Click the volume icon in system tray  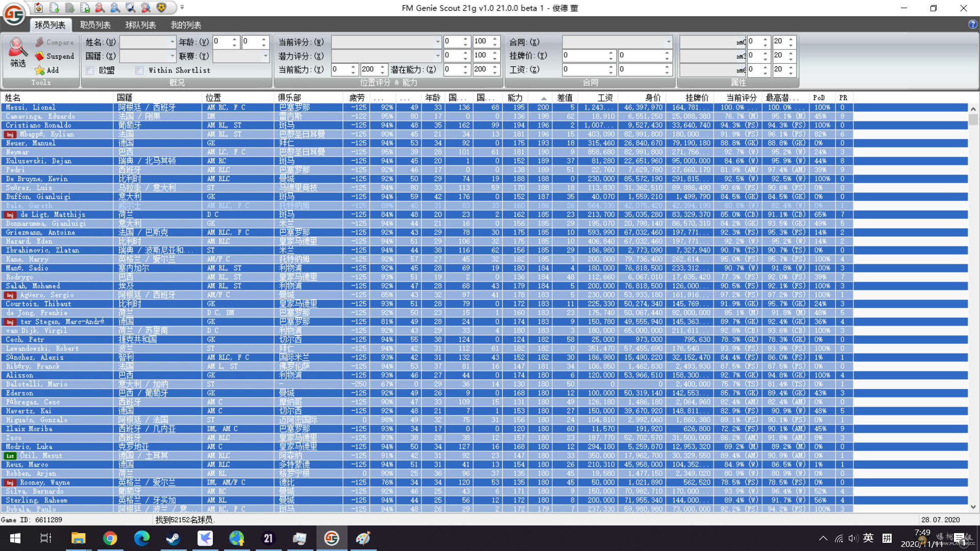coord(853,538)
